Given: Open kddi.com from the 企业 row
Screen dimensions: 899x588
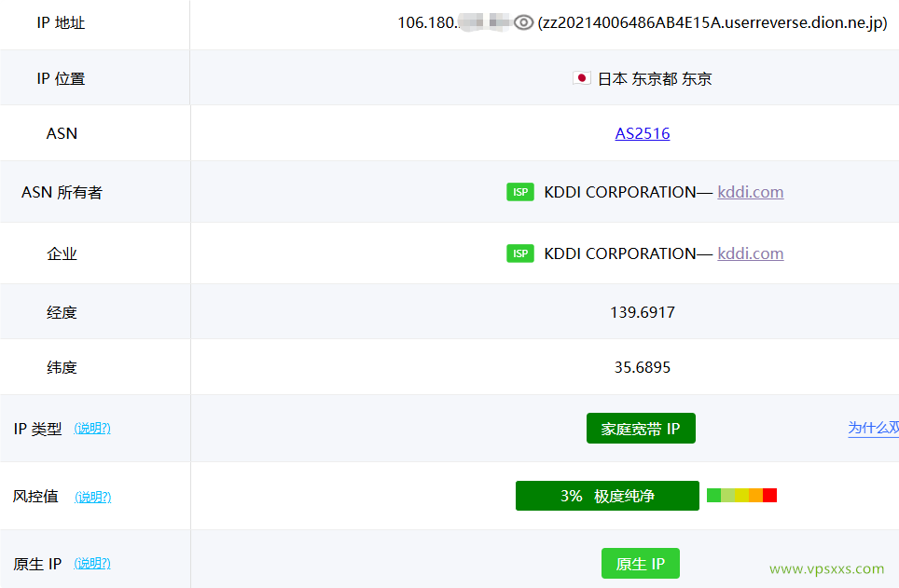Looking at the screenshot, I should pos(750,253).
